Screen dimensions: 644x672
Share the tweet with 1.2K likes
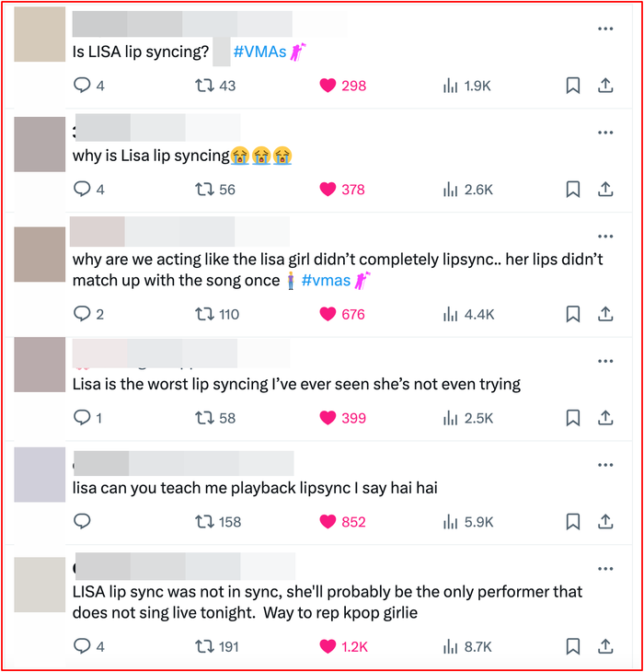click(x=605, y=647)
